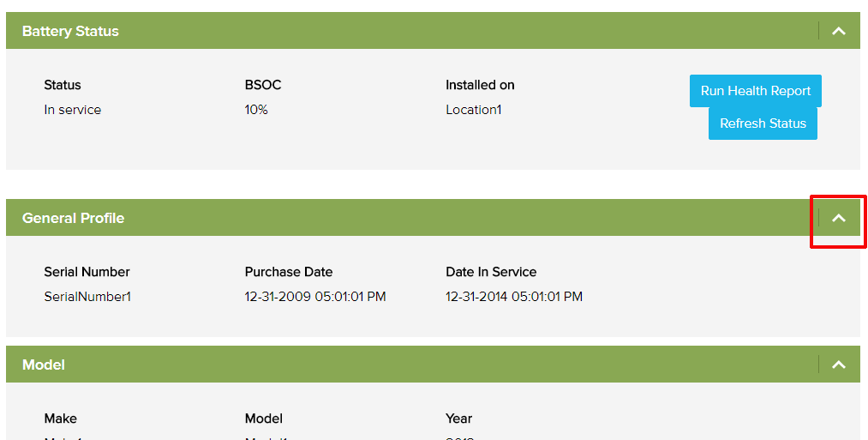Collapse the Model section chevron

point(839,365)
